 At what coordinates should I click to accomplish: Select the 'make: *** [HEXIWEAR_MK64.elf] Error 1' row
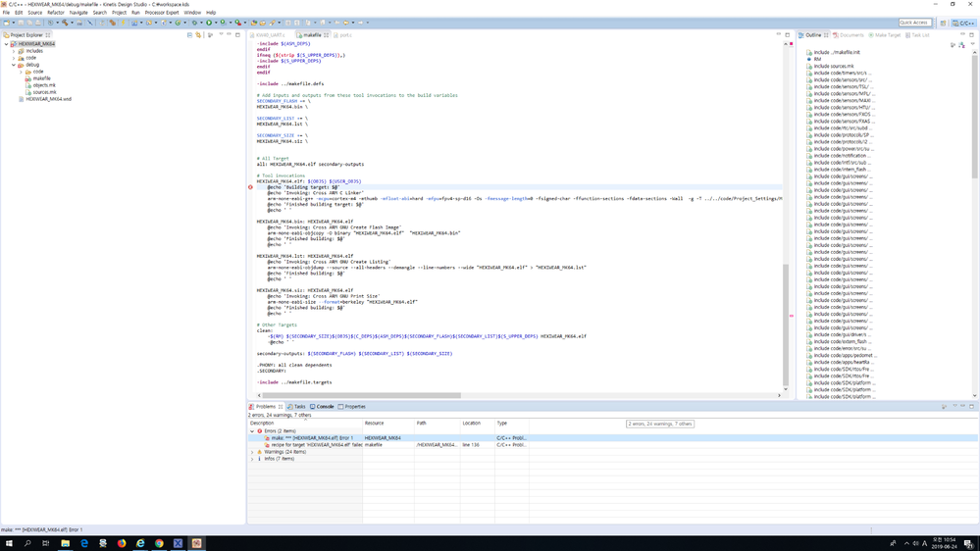point(612,438)
